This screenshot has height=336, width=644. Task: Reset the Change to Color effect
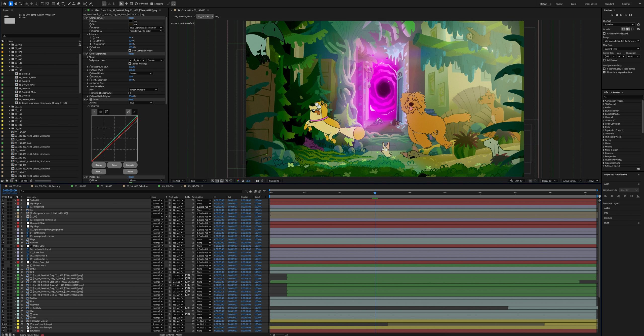[x=131, y=18]
